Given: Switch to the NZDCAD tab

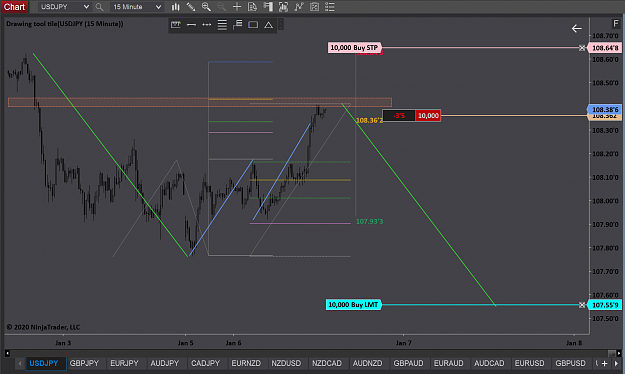Looking at the screenshot, I should (x=327, y=363).
